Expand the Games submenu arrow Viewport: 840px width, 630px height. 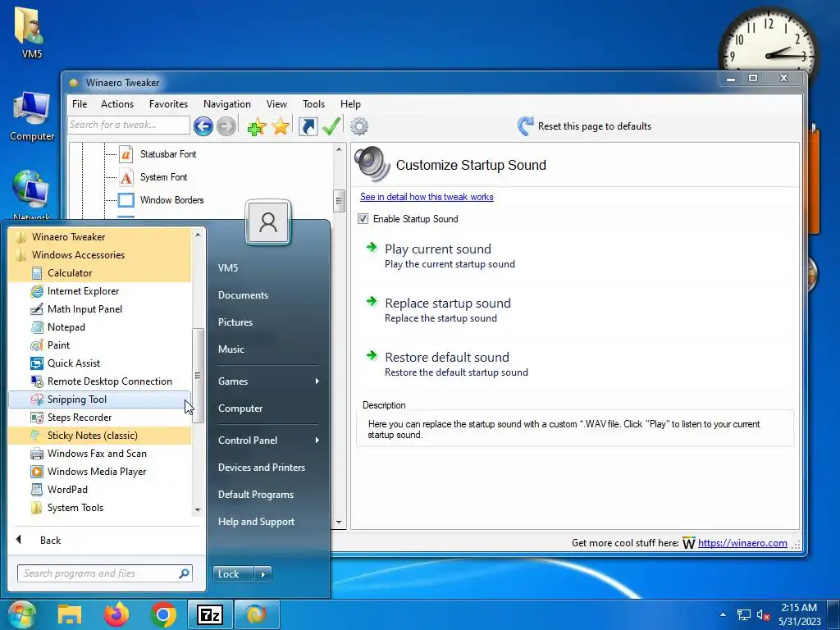pyautogui.click(x=317, y=381)
